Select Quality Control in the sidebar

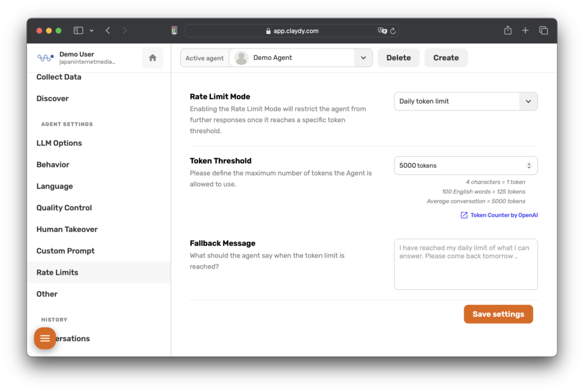(x=64, y=208)
